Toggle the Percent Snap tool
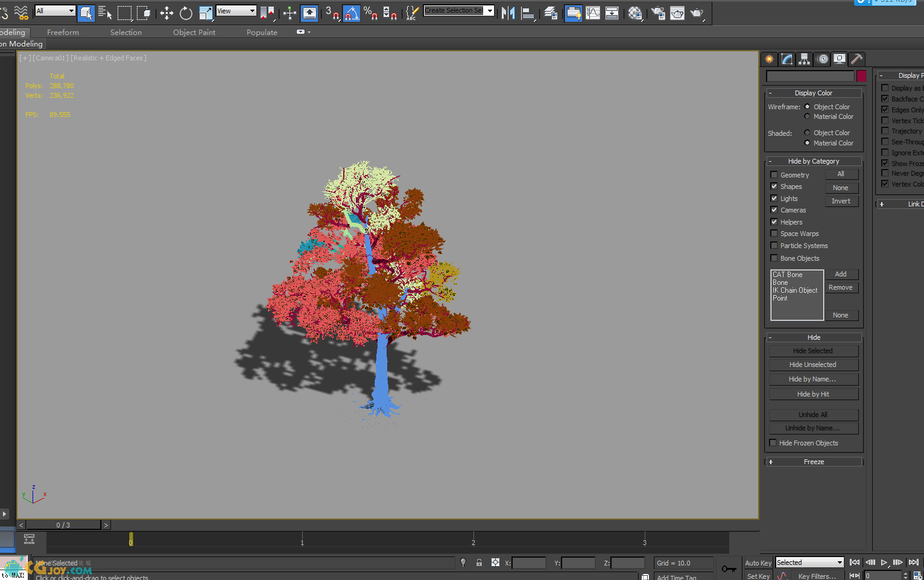The image size is (924, 580). (370, 13)
